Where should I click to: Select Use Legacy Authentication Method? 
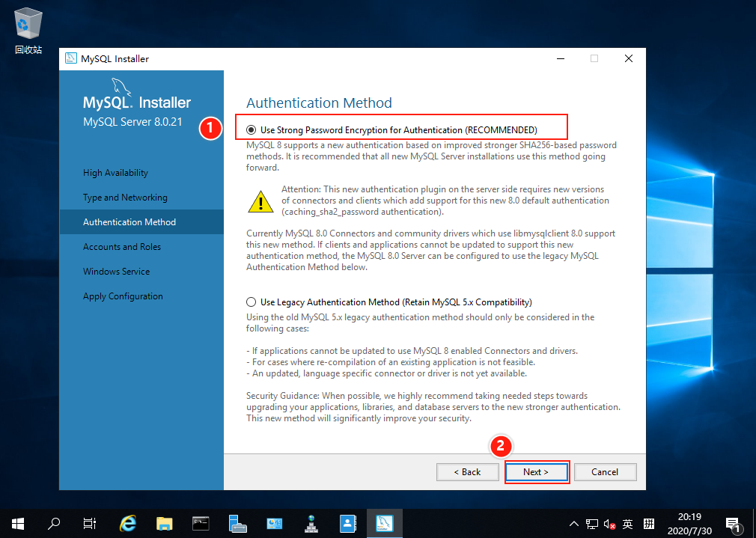point(251,302)
